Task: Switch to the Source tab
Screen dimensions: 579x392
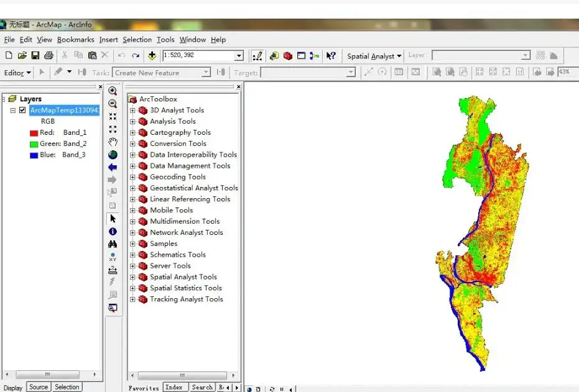Action: coord(38,386)
